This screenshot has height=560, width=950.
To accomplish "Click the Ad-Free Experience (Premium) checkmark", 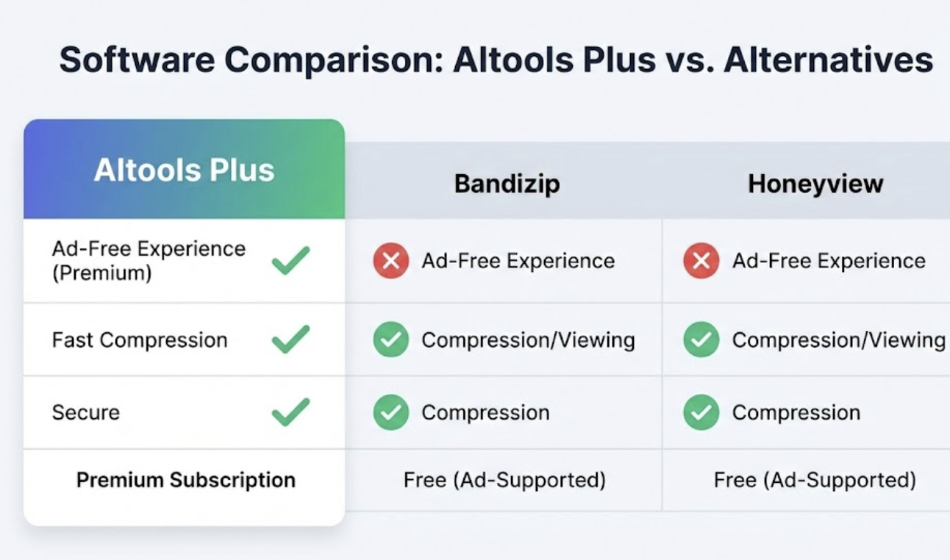I will 290,260.
